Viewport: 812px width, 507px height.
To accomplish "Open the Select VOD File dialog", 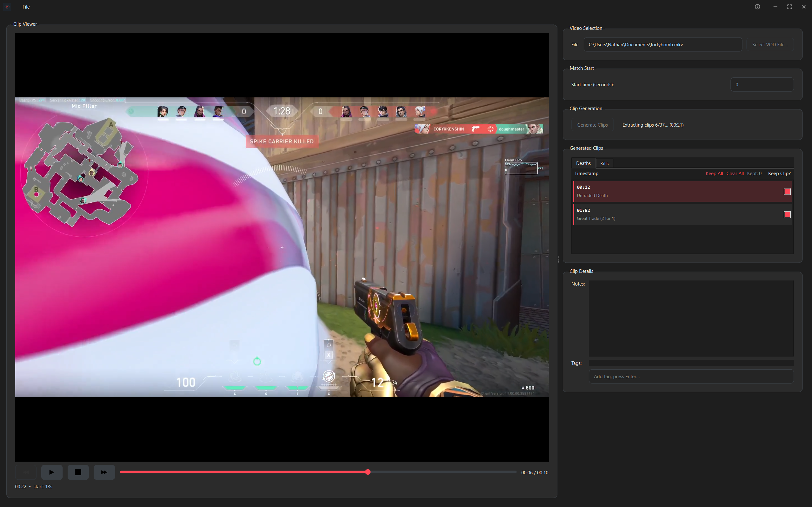I will pos(770,44).
